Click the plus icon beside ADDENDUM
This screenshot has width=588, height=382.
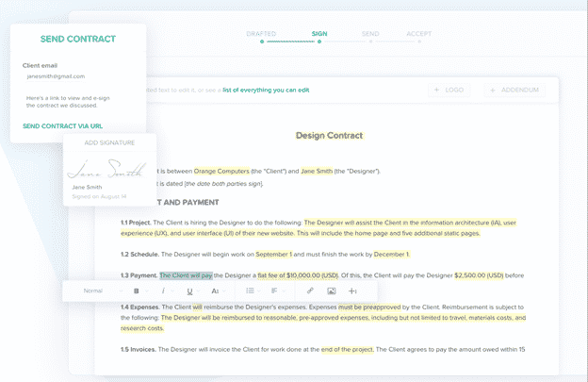coord(493,90)
